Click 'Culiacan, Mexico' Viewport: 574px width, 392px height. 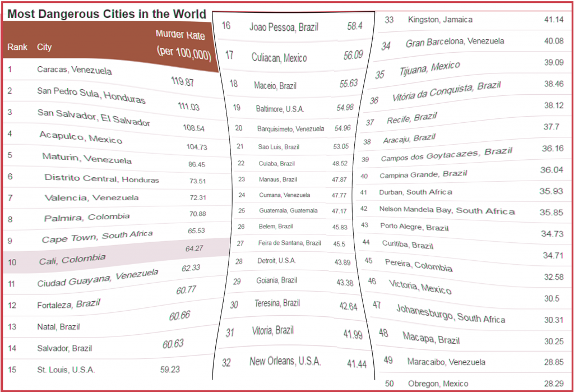[x=279, y=58]
